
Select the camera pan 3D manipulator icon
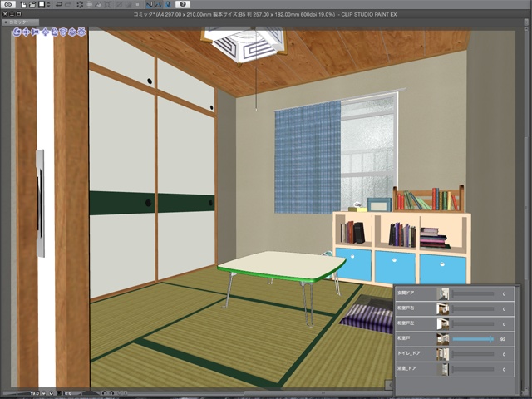tap(26, 32)
